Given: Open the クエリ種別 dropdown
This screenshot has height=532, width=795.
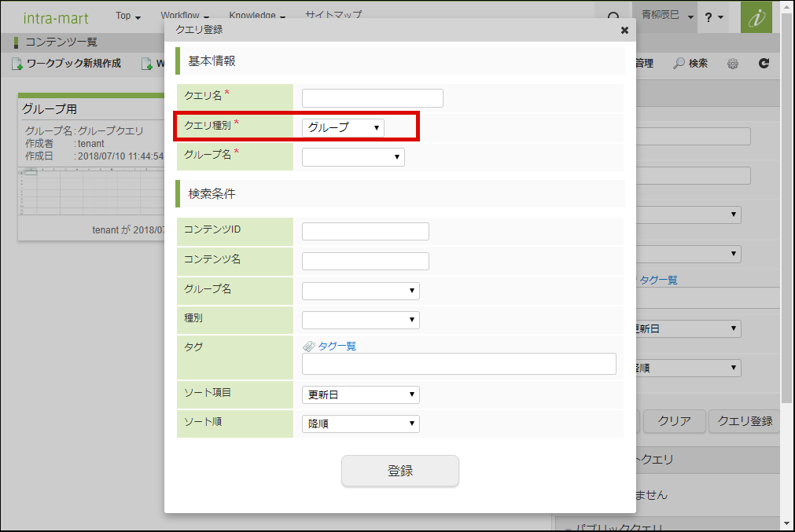Looking at the screenshot, I should pos(343,127).
